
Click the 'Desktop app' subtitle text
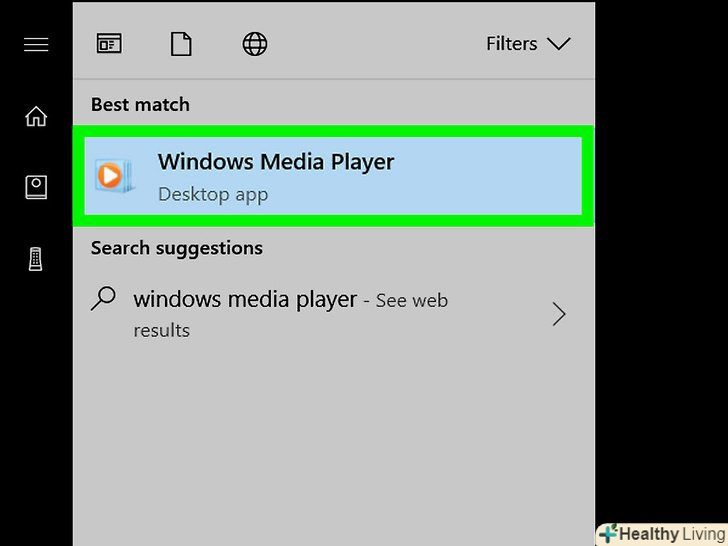click(213, 195)
